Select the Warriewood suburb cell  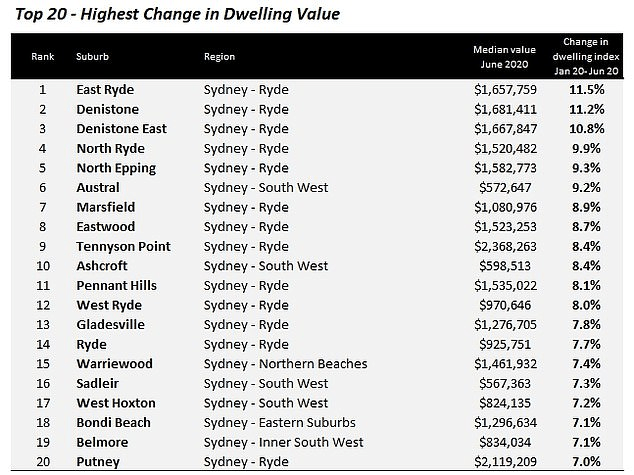click(114, 364)
